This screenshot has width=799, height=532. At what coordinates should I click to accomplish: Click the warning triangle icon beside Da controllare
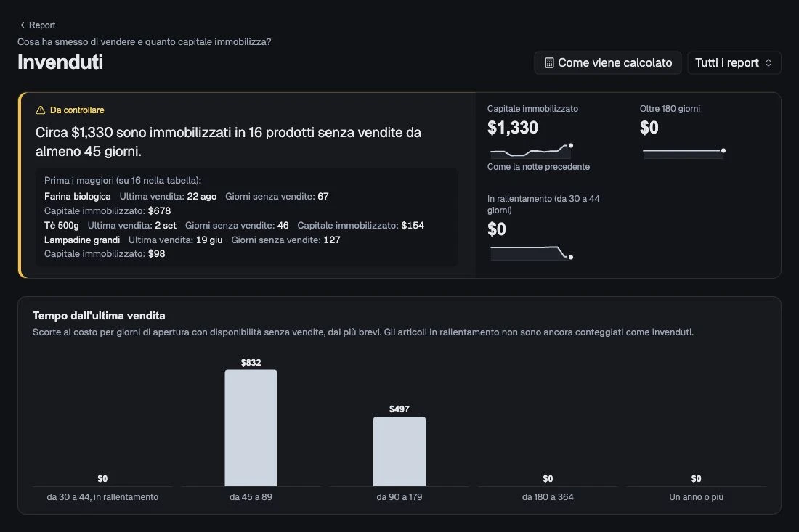41,110
